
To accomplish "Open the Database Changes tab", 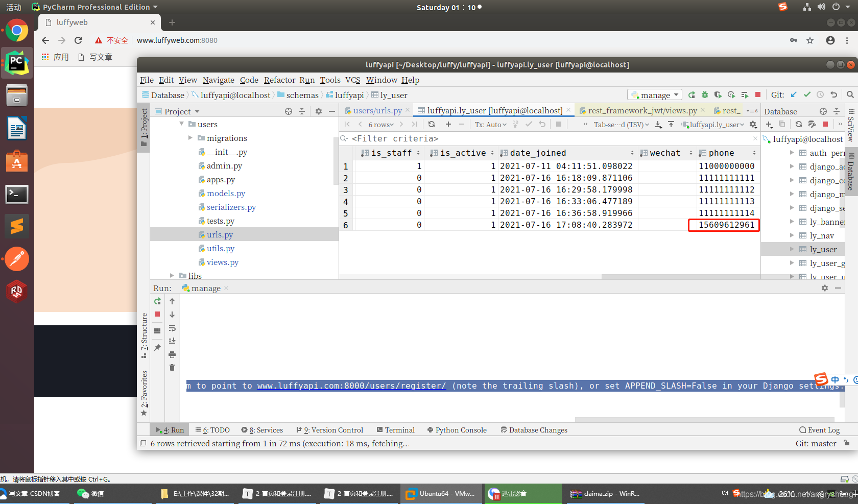I will click(x=534, y=430).
